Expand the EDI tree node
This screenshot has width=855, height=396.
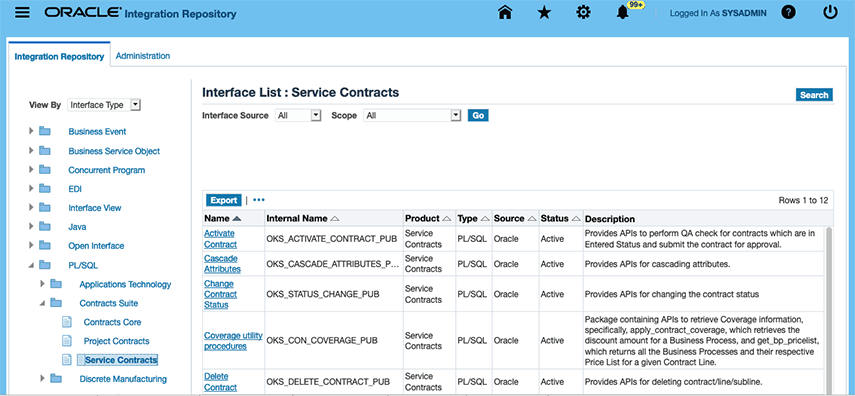pos(31,189)
